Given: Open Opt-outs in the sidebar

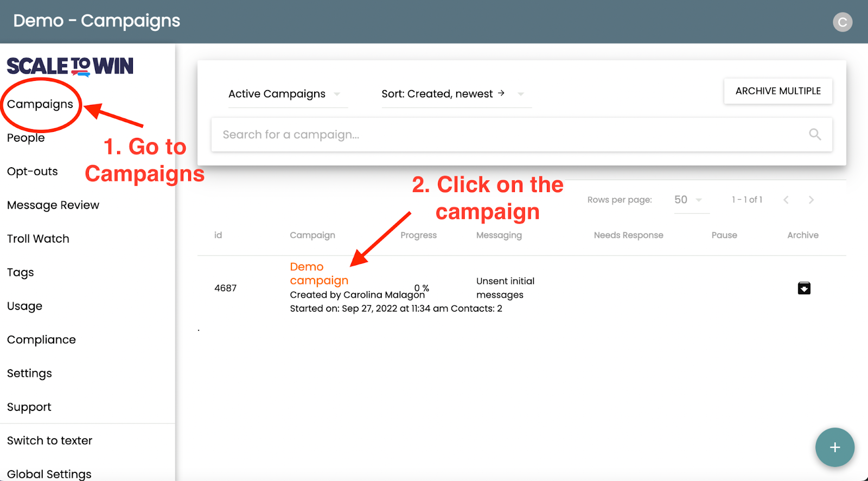Looking at the screenshot, I should click(x=33, y=172).
